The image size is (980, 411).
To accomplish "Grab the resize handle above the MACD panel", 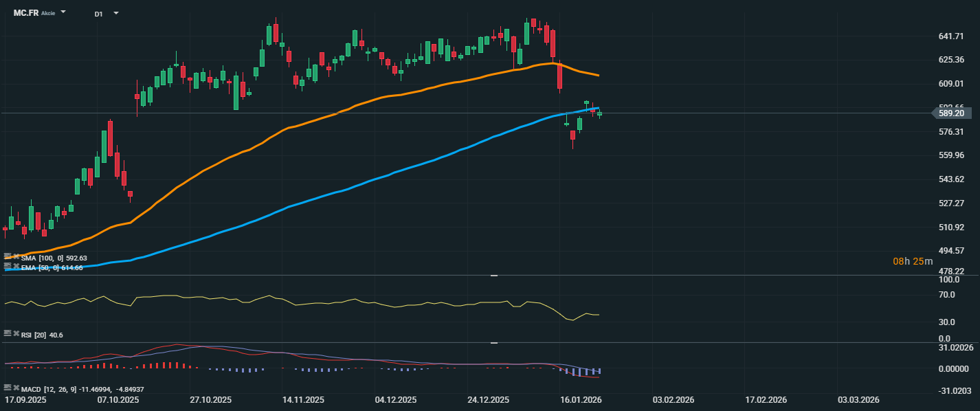I will pos(493,342).
